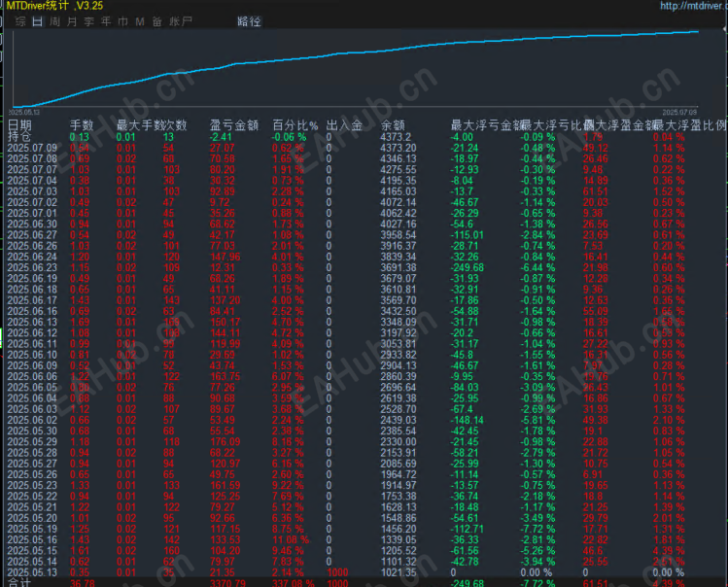Switch to the 月 monthly tab
Image resolution: width=728 pixels, height=587 pixels.
point(72,21)
